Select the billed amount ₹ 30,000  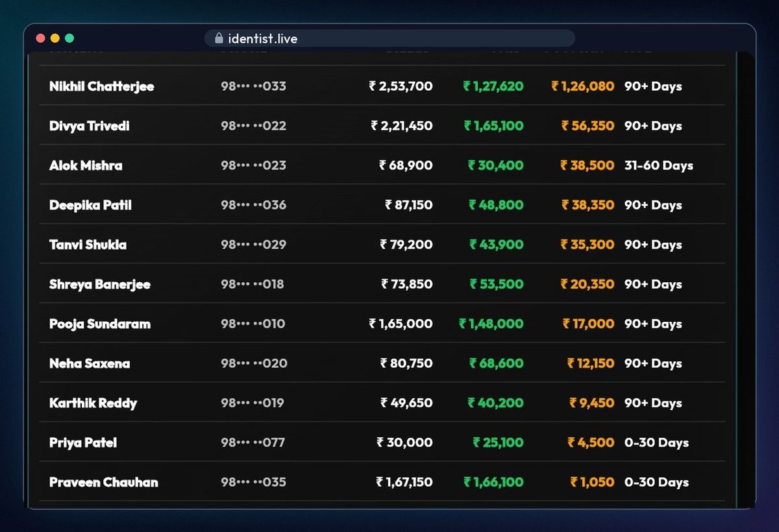pyautogui.click(x=404, y=442)
